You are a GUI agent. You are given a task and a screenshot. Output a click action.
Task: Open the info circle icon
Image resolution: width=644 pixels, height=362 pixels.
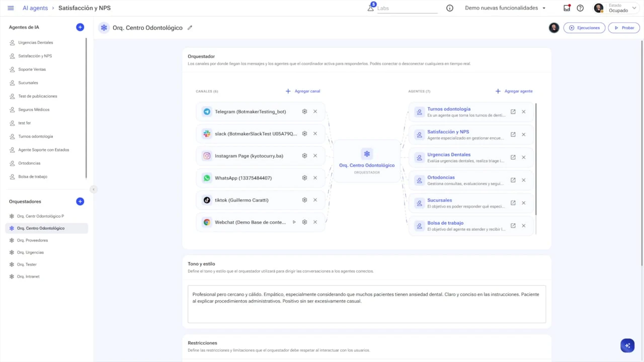point(450,8)
